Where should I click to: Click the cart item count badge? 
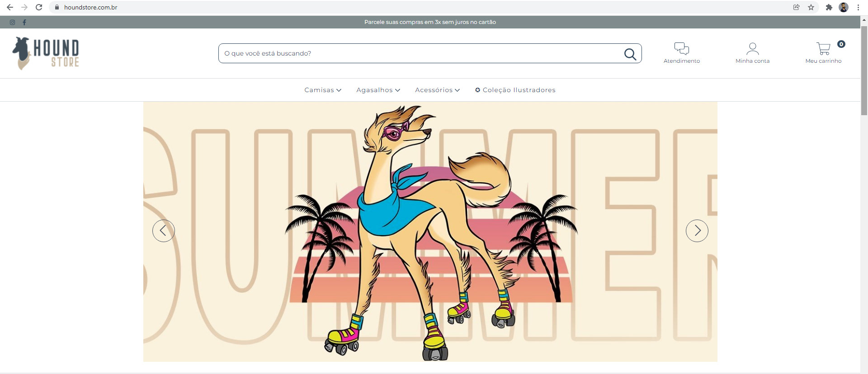point(841,44)
